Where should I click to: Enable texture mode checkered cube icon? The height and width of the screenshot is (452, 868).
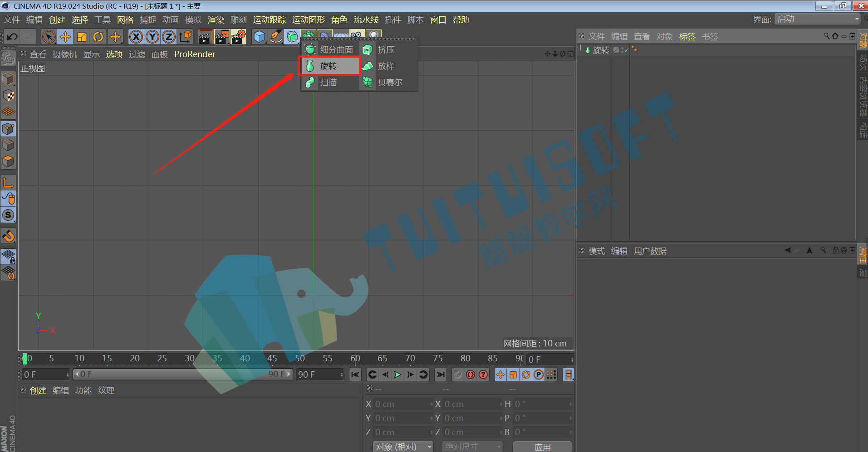coord(8,96)
